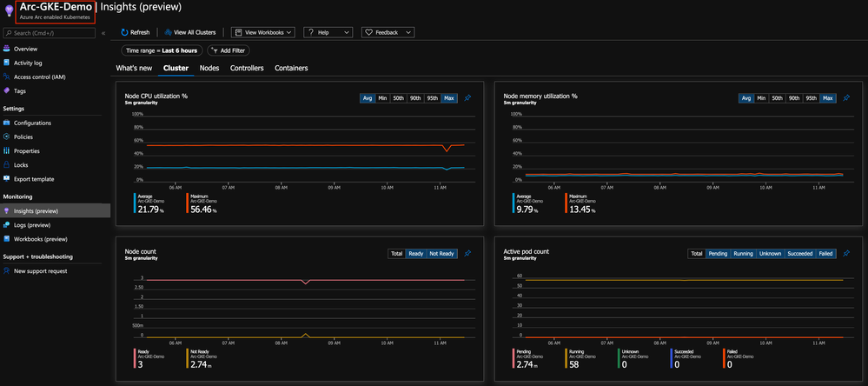This screenshot has width=868, height=386.
Task: Click the Maximum 56.46 % CPU legend
Action: (202, 203)
